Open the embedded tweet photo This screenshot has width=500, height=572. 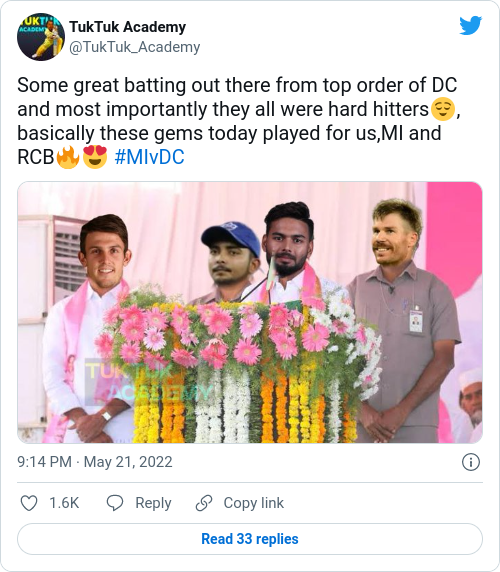point(250,312)
